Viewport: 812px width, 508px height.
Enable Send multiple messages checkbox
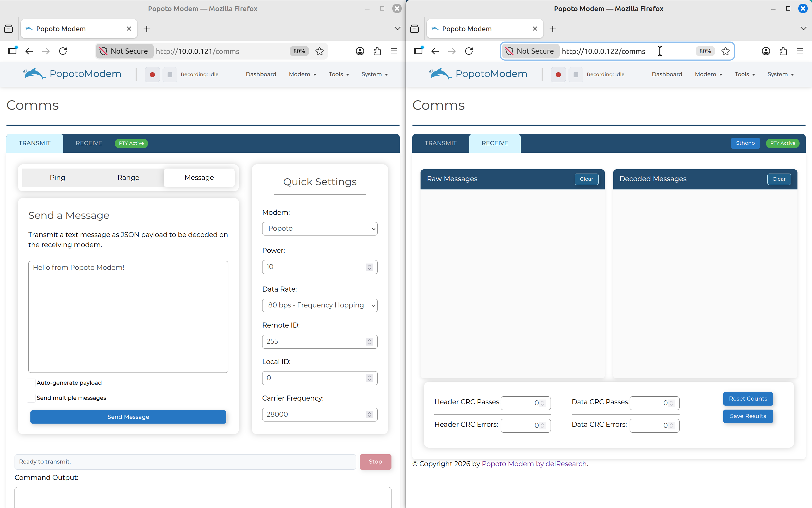[31, 398]
